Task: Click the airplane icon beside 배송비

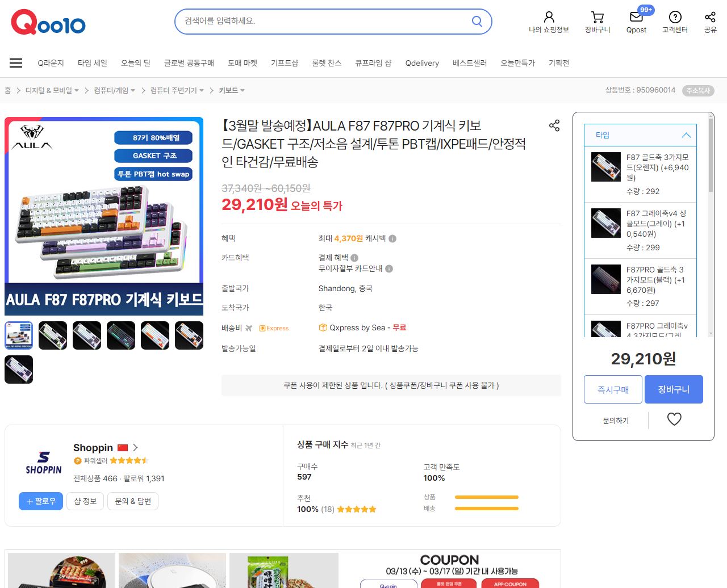Action: (249, 328)
